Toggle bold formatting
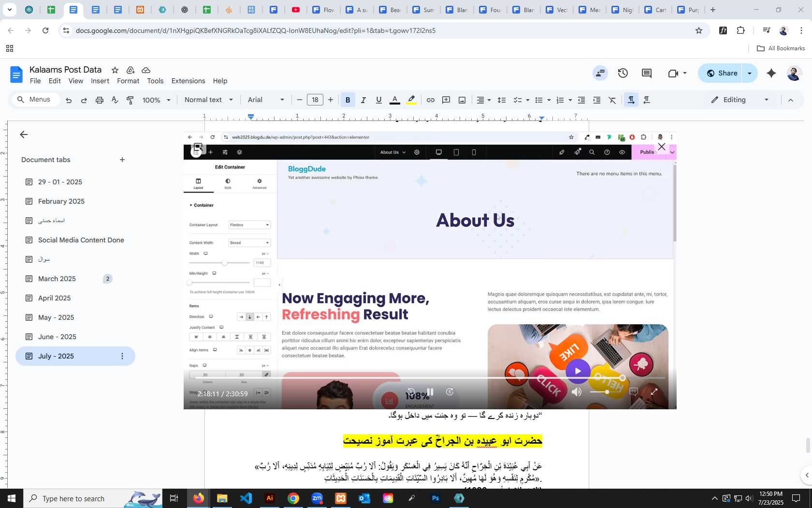 point(348,100)
